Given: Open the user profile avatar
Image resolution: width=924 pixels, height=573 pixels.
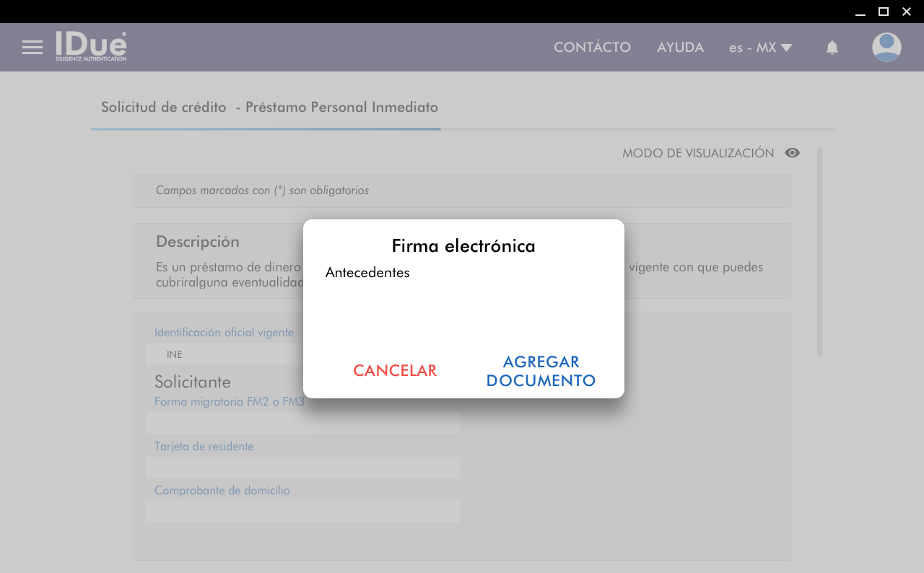Looking at the screenshot, I should (886, 48).
